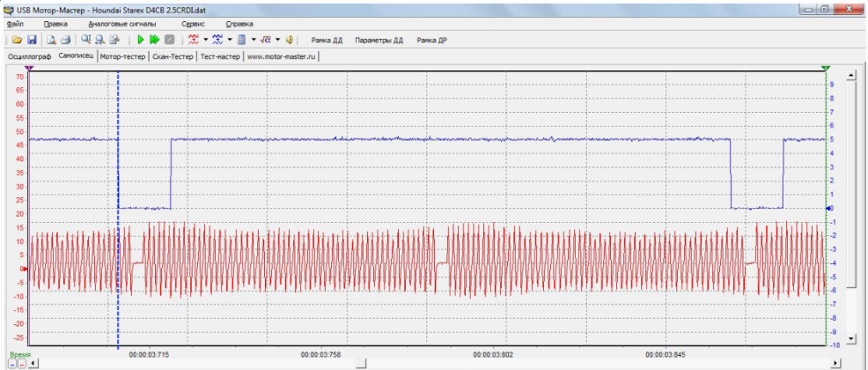Click the red zero-level arrow on left axis
868x370 pixels.
coord(25,269)
